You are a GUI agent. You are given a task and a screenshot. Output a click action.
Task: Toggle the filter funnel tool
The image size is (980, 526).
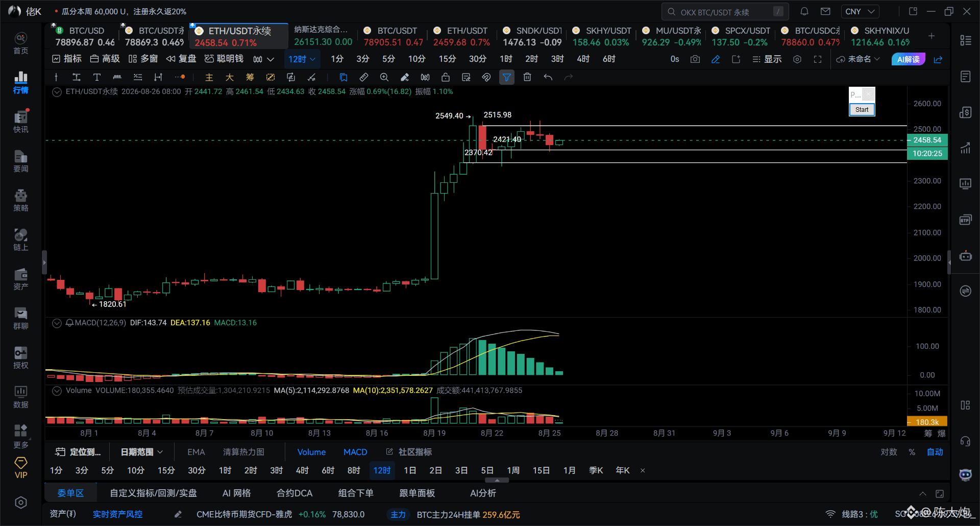(507, 77)
